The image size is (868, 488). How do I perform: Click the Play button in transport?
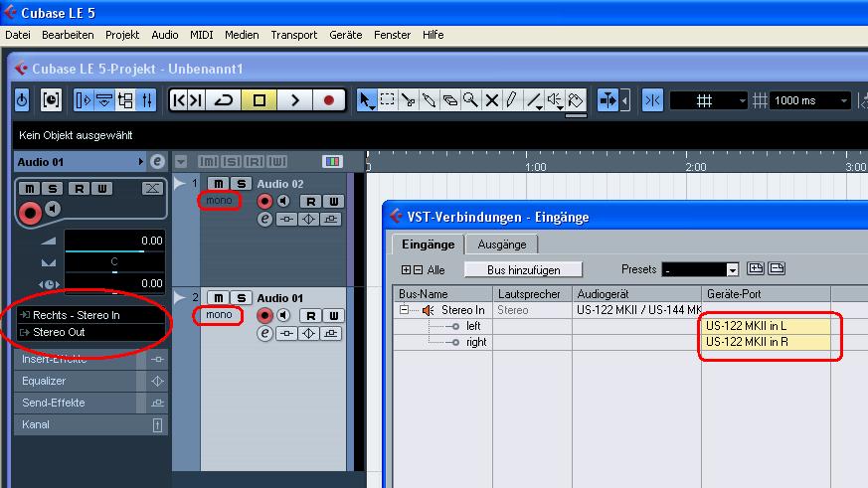point(294,100)
